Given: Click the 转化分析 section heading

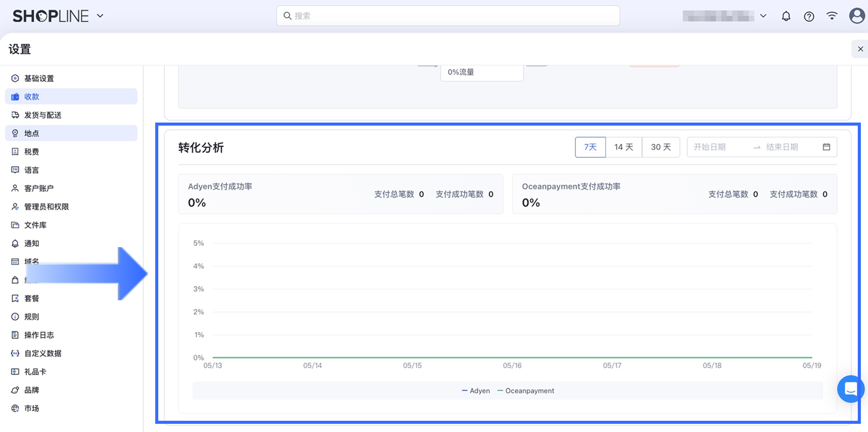Looking at the screenshot, I should coord(201,148).
